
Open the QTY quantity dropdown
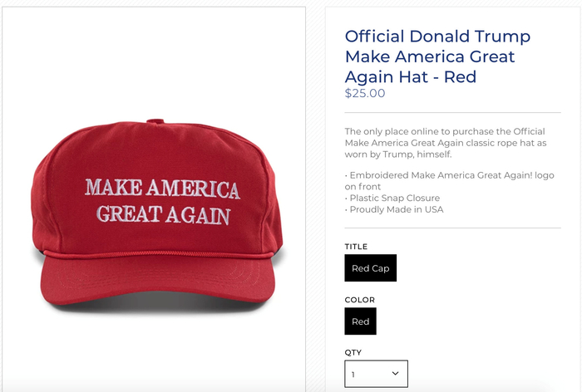(x=376, y=374)
